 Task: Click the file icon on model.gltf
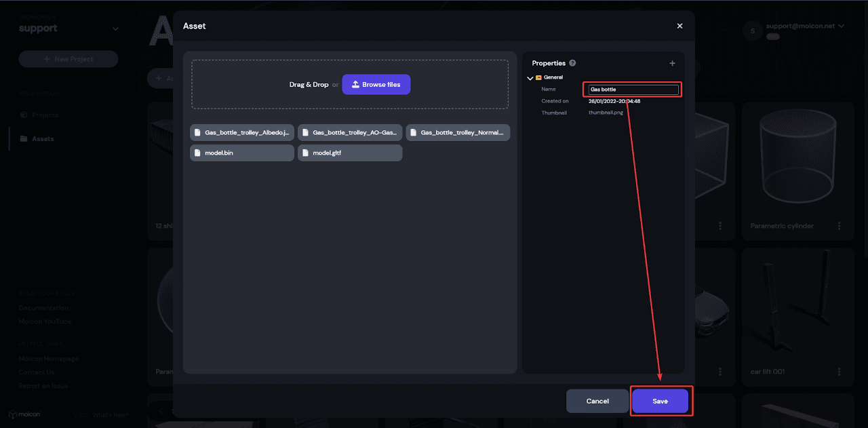[305, 153]
